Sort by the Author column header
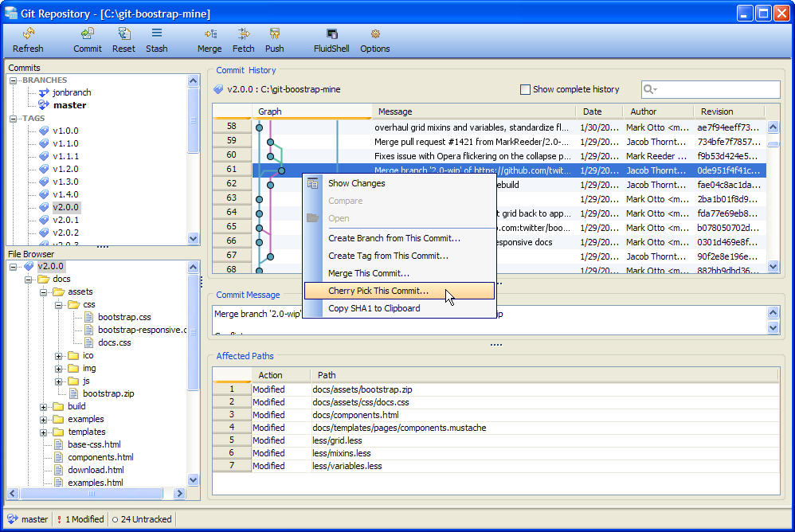Screen dimensions: 795x532 coord(658,111)
